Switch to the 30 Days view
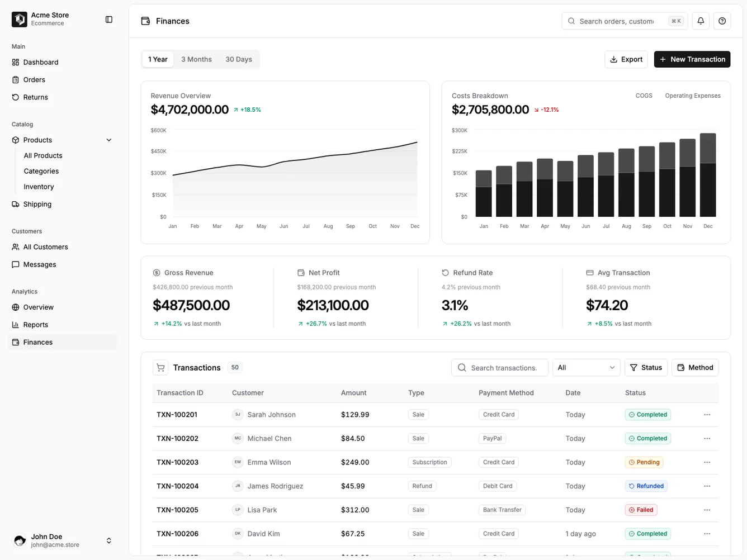Image resolution: width=747 pixels, height=560 pixels. (x=238, y=59)
